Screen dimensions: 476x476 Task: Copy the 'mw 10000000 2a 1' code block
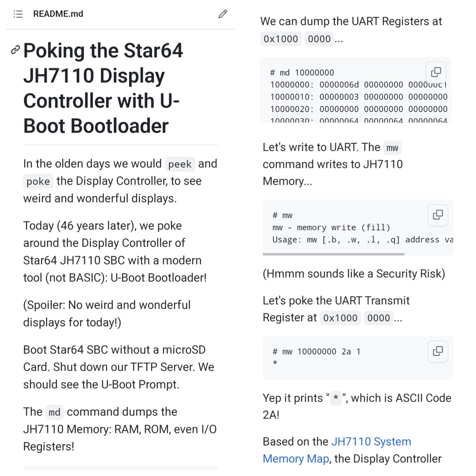click(x=438, y=351)
